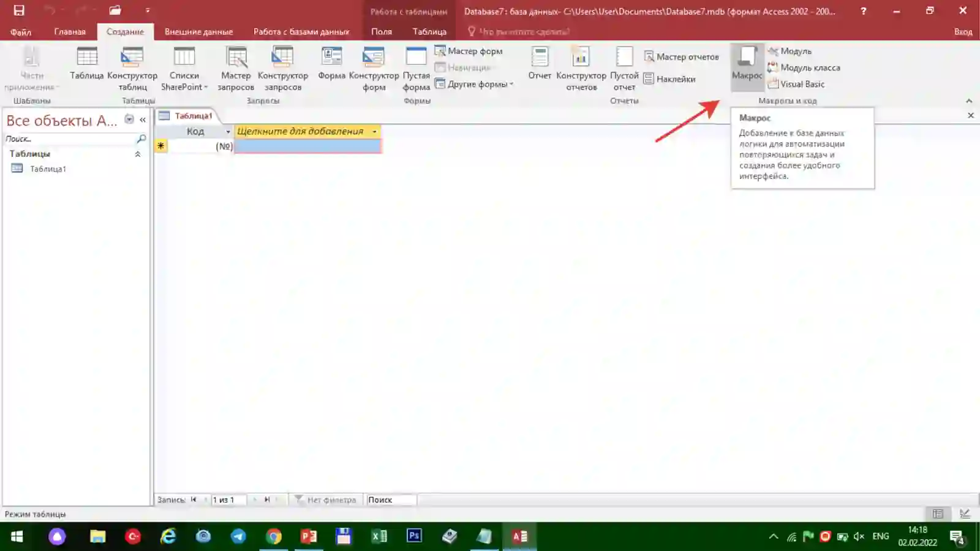The height and width of the screenshot is (551, 980).
Task: Start the Report Wizard (Мастер отчетов)
Action: (681, 56)
